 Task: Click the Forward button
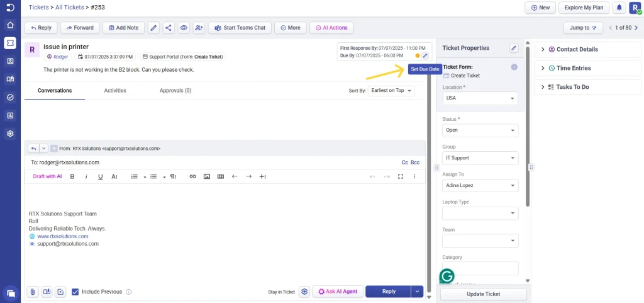(80, 28)
